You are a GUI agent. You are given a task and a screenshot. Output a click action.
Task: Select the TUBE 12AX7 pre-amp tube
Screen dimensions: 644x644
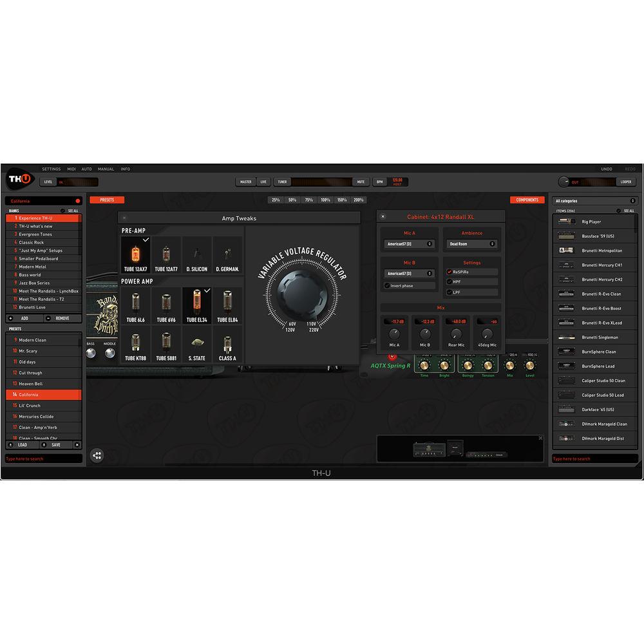(x=136, y=254)
